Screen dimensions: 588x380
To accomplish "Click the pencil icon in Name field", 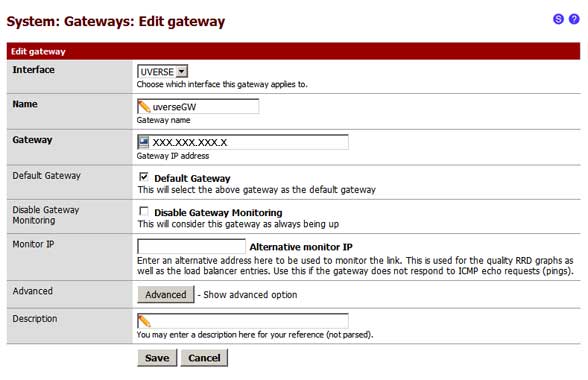I will [144, 107].
